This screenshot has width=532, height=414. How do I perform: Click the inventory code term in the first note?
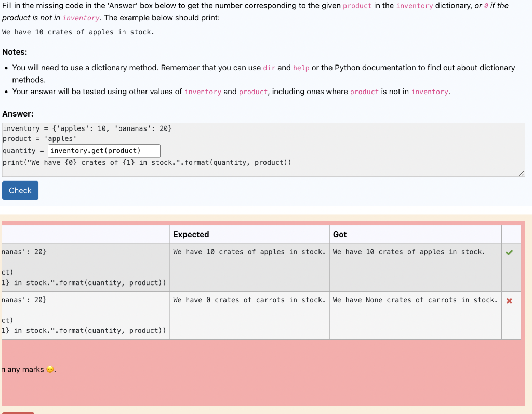(x=203, y=92)
